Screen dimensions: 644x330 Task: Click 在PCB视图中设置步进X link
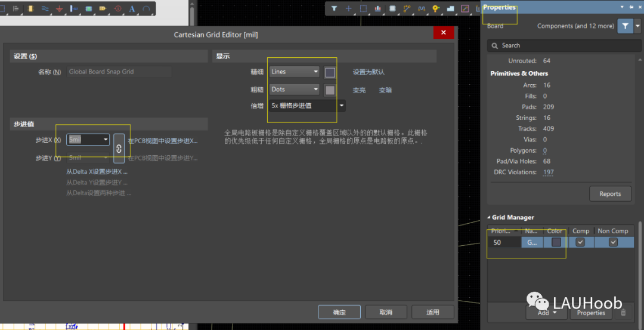[x=163, y=141]
